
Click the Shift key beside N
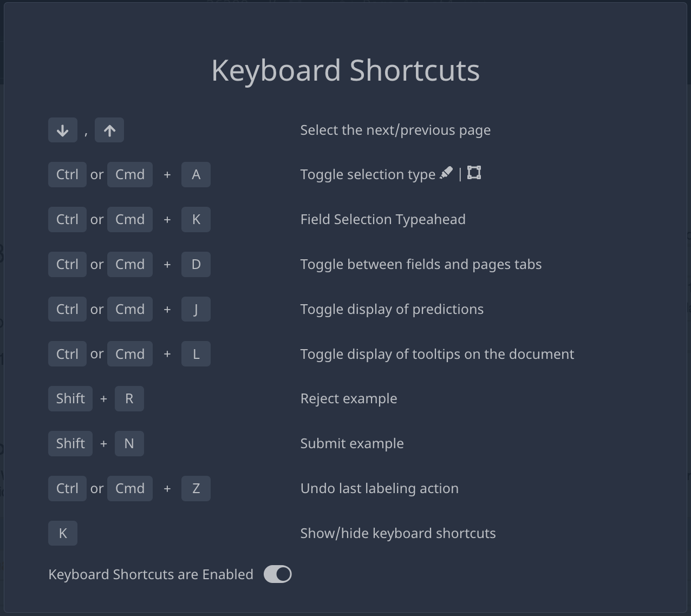(70, 443)
